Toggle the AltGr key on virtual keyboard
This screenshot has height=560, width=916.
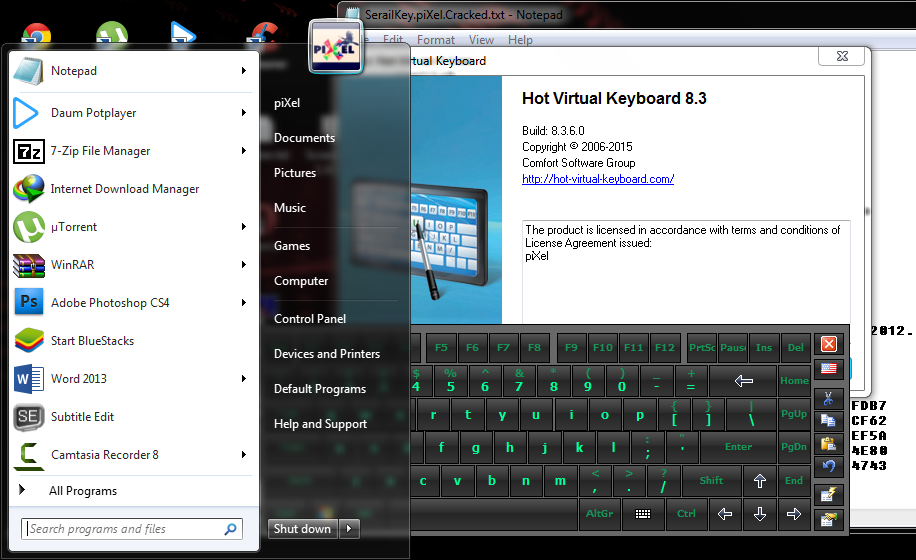(x=599, y=514)
